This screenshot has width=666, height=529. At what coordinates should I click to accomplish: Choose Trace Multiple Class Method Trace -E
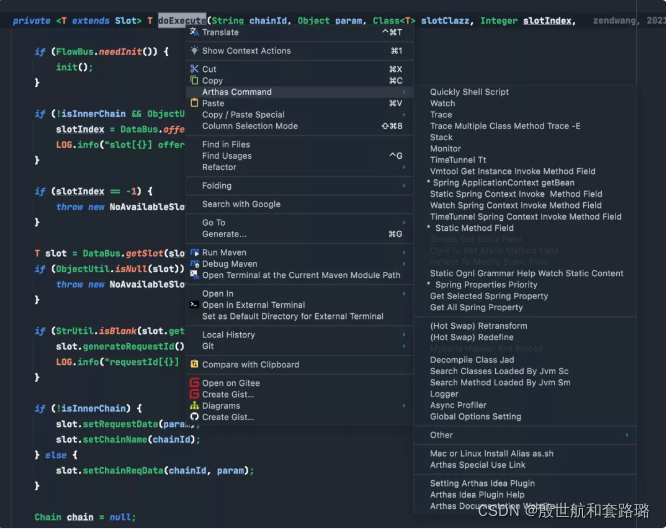[525, 126]
